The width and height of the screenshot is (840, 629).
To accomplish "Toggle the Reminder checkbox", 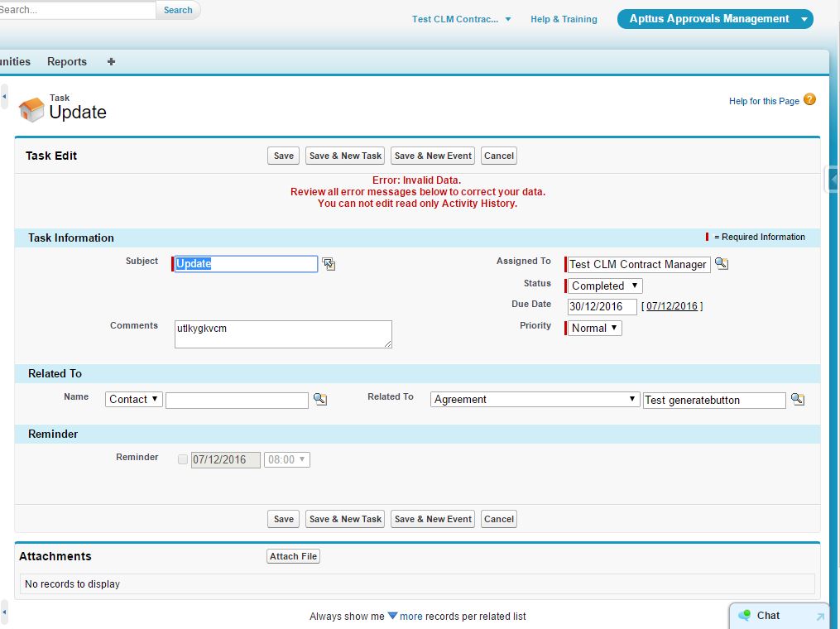I will (183, 459).
